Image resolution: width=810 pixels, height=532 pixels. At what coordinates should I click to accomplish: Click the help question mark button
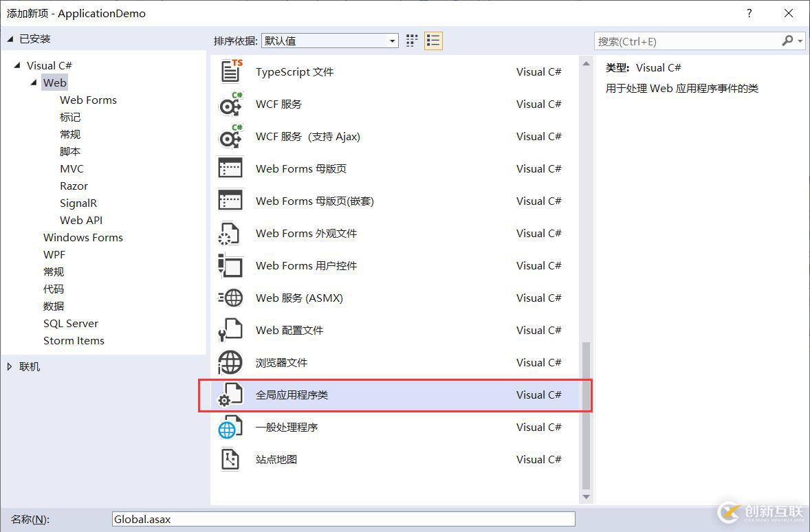point(749,12)
